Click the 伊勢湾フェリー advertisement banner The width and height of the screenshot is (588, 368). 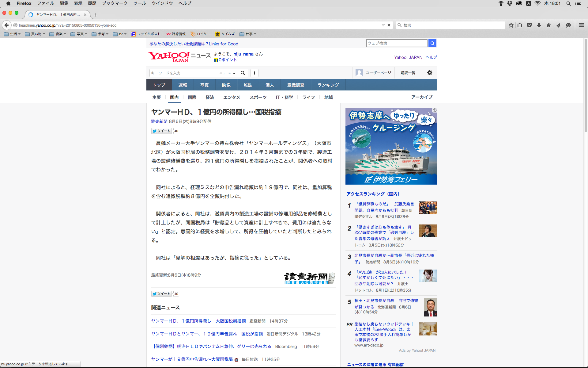[x=391, y=146]
